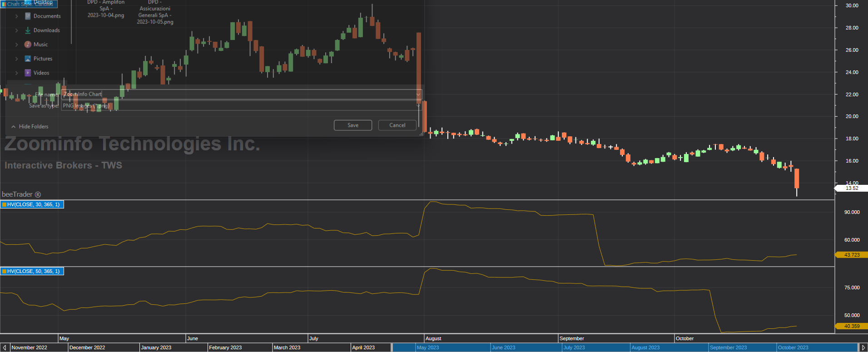The image size is (868, 352).
Task: Select the DPD - Amplifon SpA png file
Action: 106,9
